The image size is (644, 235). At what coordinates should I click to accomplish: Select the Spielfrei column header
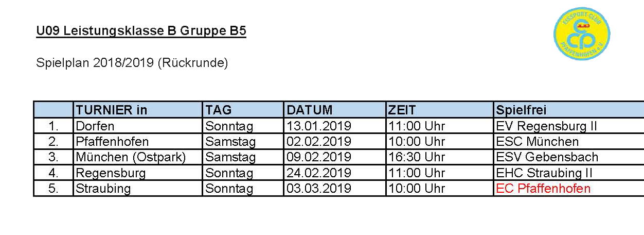click(x=569, y=110)
